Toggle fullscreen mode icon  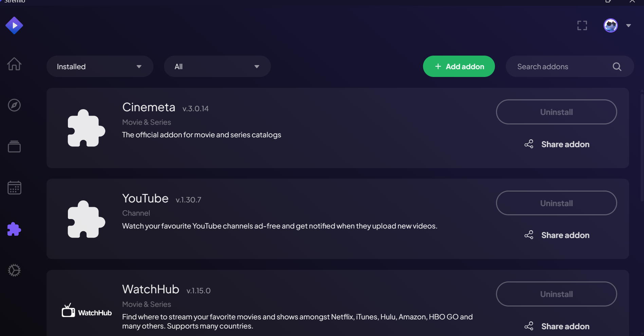(582, 25)
